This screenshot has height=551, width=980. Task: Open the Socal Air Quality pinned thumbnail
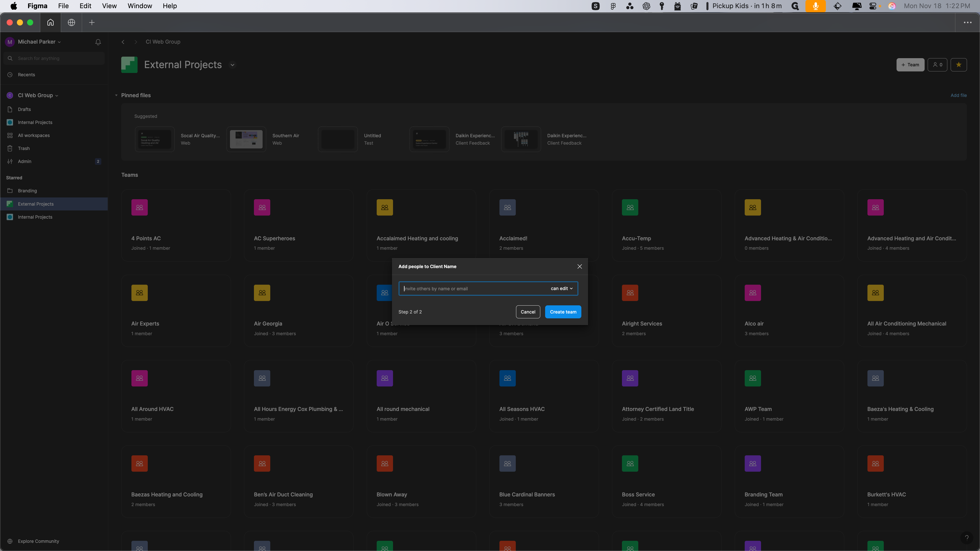coord(155,139)
